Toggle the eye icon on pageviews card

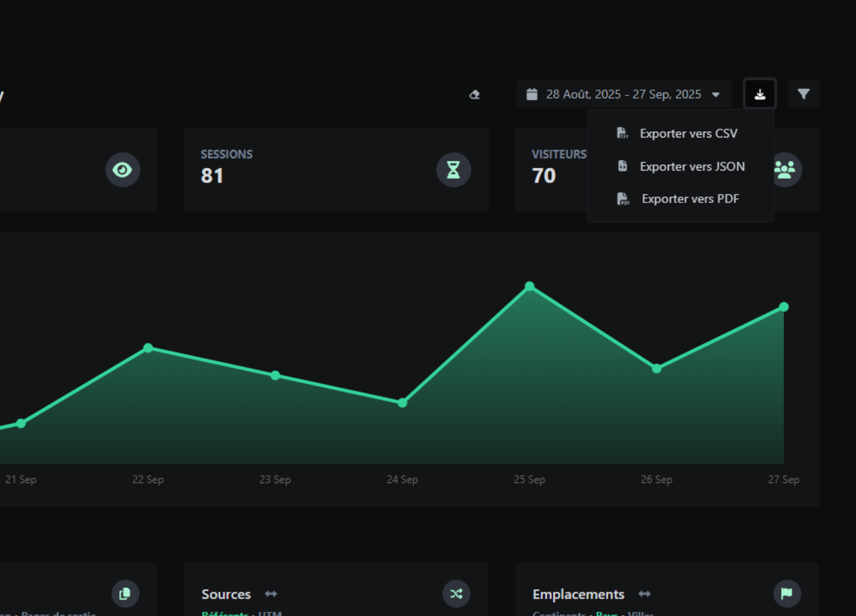tap(122, 170)
